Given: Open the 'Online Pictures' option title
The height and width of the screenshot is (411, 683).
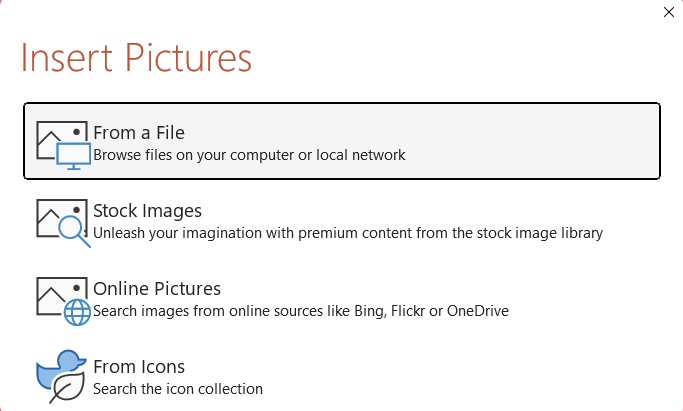Looking at the screenshot, I should tap(157, 289).
